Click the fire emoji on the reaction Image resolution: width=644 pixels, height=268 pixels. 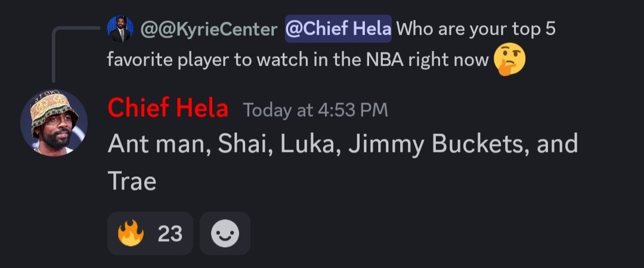(x=131, y=234)
